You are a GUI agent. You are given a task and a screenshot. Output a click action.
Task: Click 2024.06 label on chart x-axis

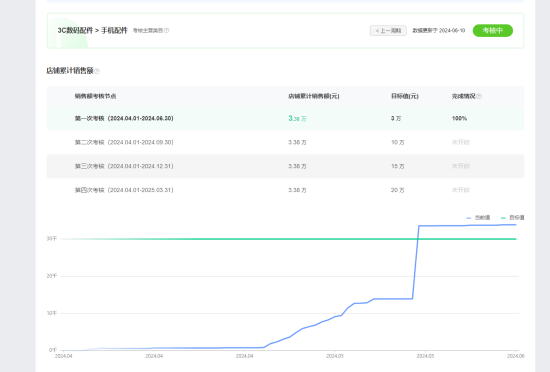[x=515, y=356]
